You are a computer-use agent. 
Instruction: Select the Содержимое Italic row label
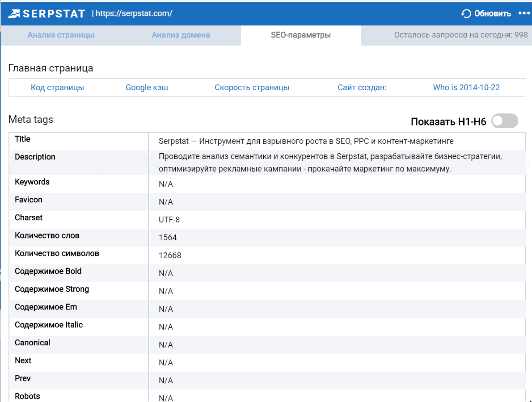(49, 325)
